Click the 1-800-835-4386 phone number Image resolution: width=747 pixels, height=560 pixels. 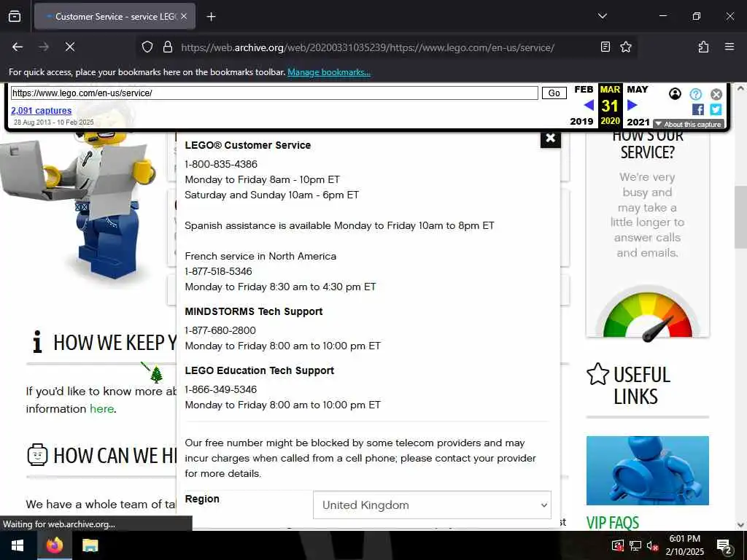(x=221, y=164)
